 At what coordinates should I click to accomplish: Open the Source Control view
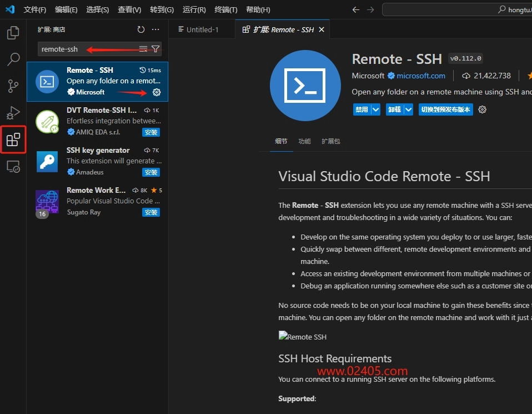click(x=13, y=86)
